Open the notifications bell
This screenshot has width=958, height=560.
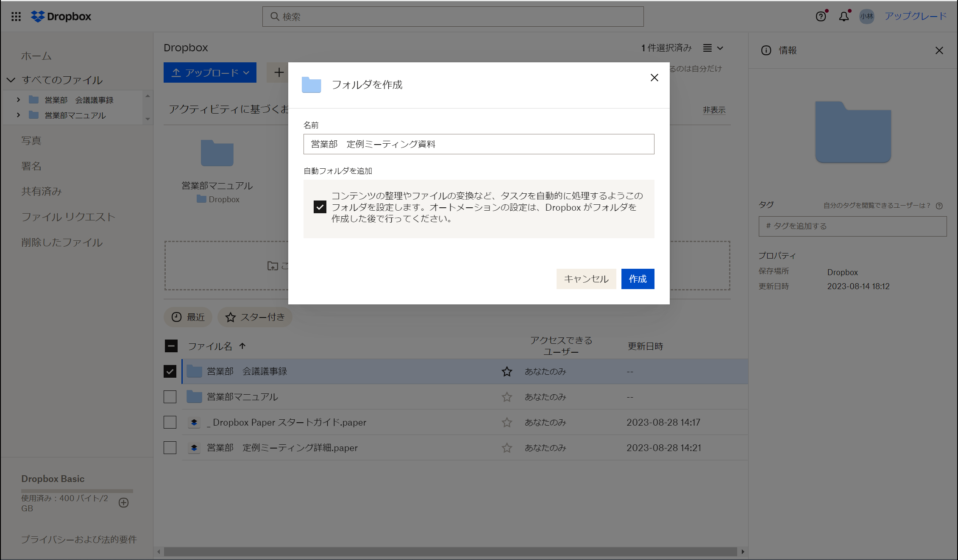844,16
